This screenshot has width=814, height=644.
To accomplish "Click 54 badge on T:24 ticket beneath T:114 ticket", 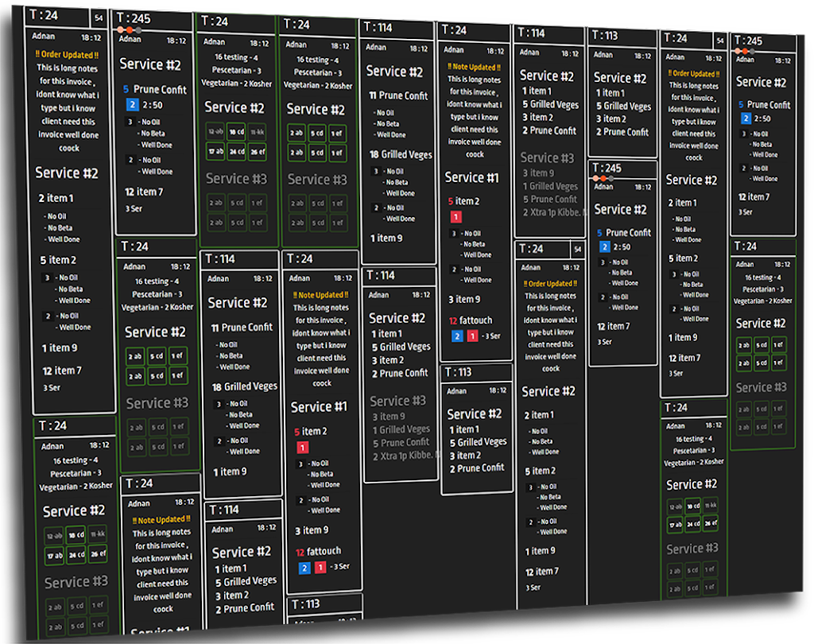I will [578, 250].
